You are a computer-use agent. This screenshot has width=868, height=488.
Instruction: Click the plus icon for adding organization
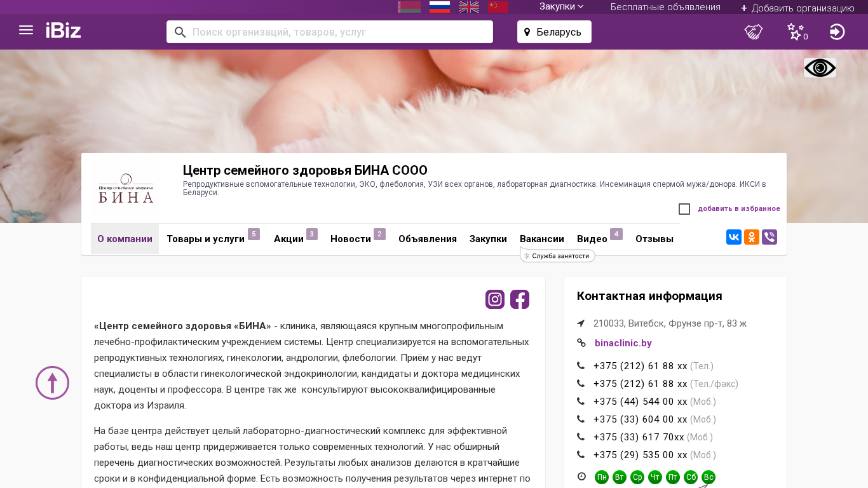744,8
